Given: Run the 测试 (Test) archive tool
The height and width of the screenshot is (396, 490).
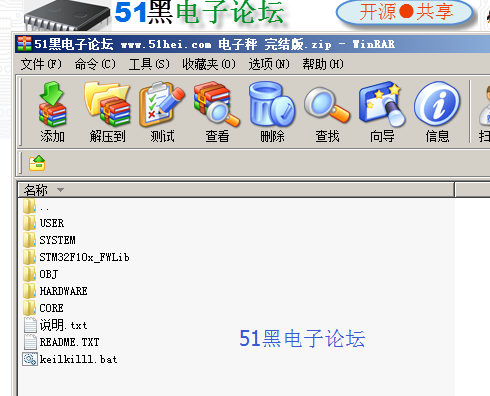Looking at the screenshot, I should 162,104.
